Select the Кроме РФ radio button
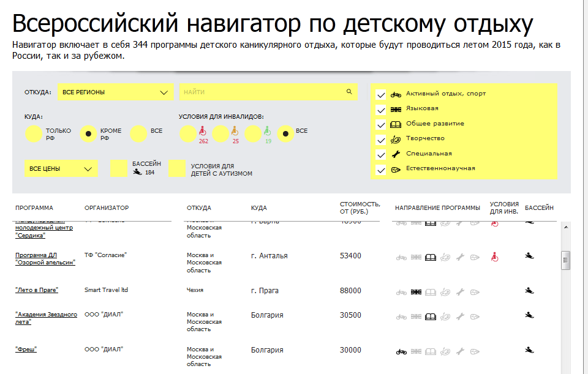The height and width of the screenshot is (374, 588). point(88,134)
